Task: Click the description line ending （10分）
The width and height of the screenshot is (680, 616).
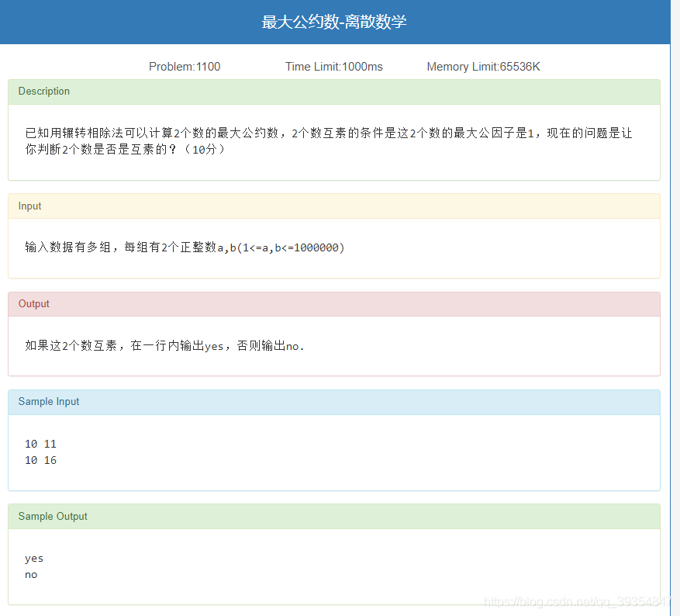Action: pos(126,150)
